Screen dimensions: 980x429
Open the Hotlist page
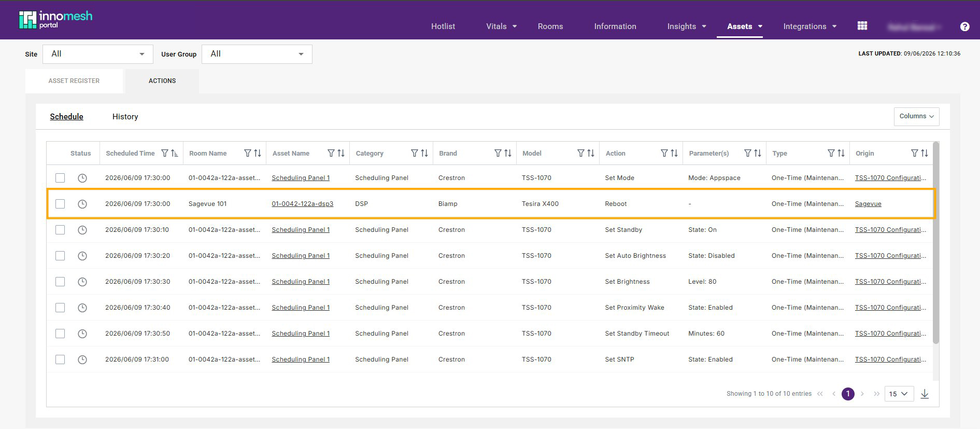click(x=443, y=26)
